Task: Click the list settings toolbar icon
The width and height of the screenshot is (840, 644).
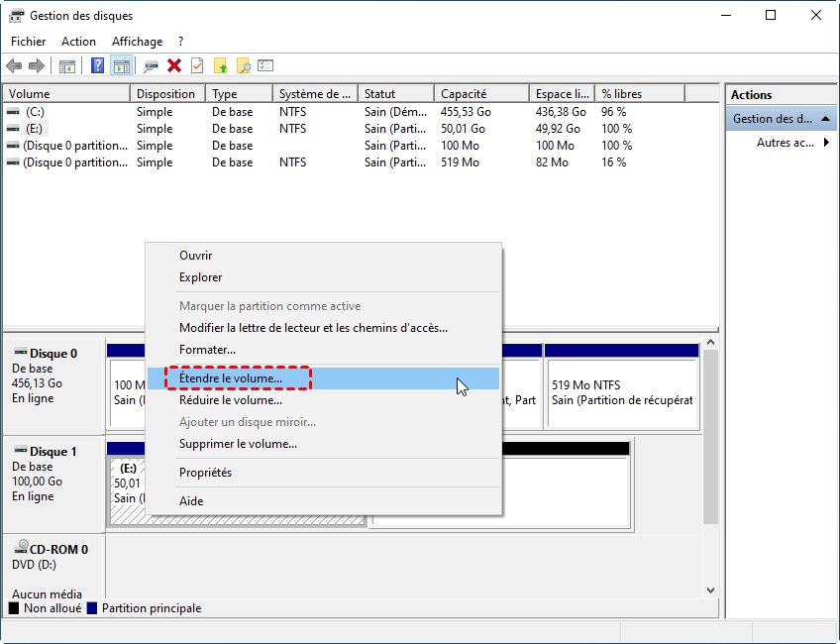Action: coord(265,66)
